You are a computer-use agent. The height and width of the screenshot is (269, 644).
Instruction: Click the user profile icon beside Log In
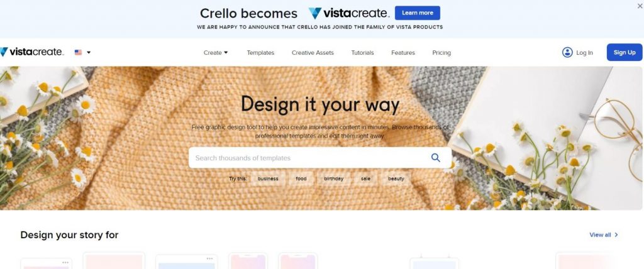point(567,52)
